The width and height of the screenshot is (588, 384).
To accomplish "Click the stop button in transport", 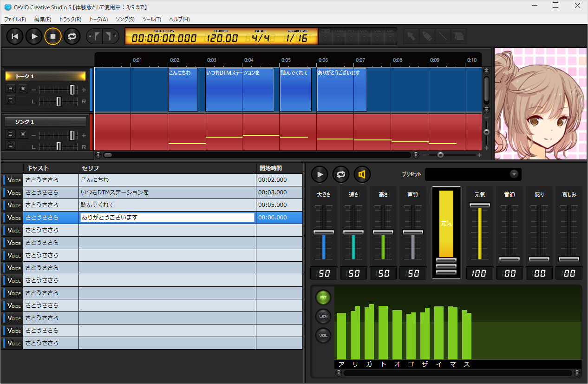I will coord(53,36).
